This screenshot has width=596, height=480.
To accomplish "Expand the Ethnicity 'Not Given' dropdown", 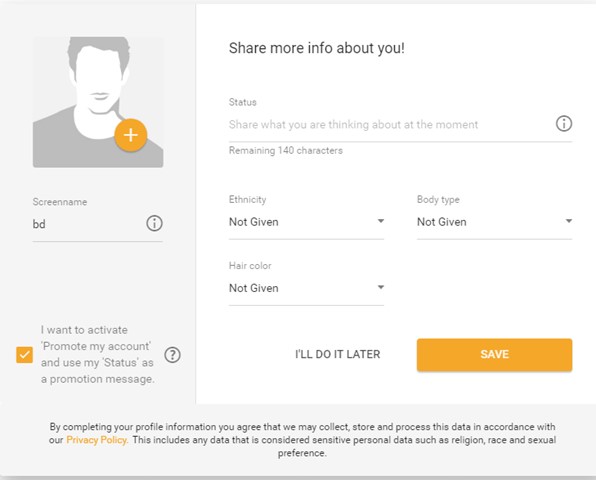I will point(306,222).
